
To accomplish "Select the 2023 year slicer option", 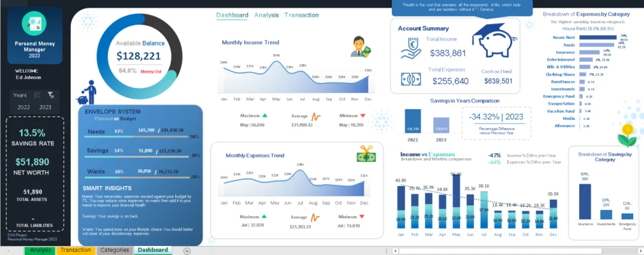I will click(x=45, y=107).
